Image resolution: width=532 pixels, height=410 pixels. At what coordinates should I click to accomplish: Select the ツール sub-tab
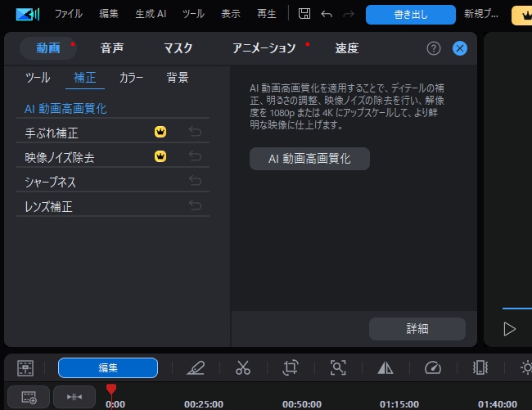[x=38, y=78]
